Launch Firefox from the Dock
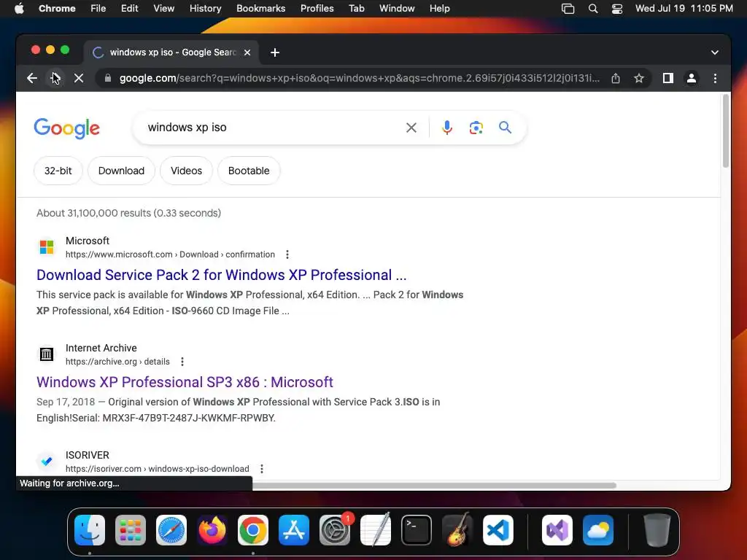Viewport: 747px width, 560px height. [x=212, y=530]
